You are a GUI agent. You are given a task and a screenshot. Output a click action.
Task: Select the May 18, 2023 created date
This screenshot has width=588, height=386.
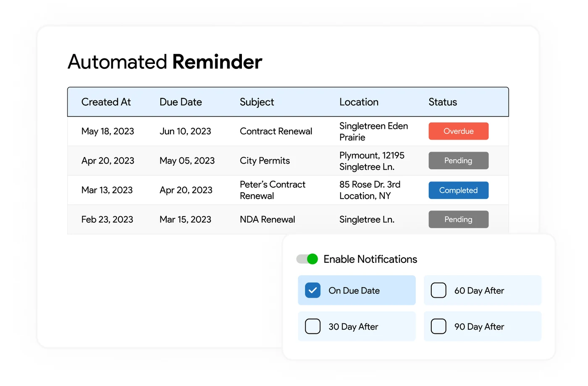108,131
